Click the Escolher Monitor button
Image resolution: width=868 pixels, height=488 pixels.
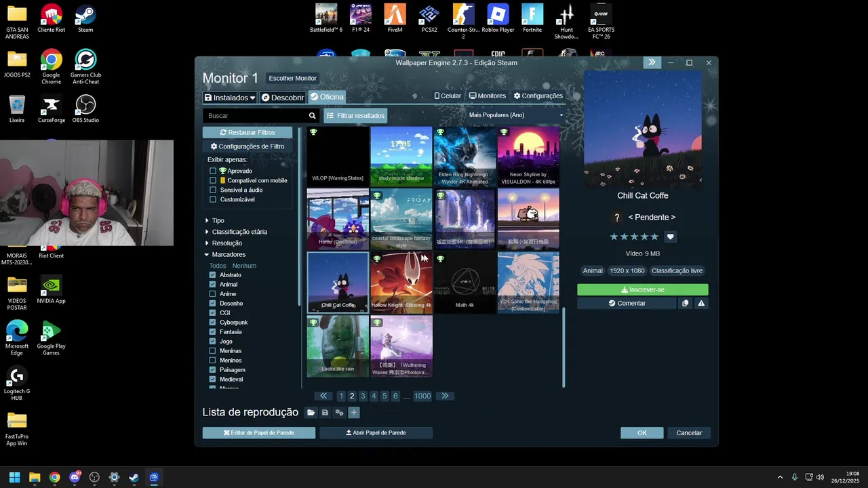click(292, 78)
